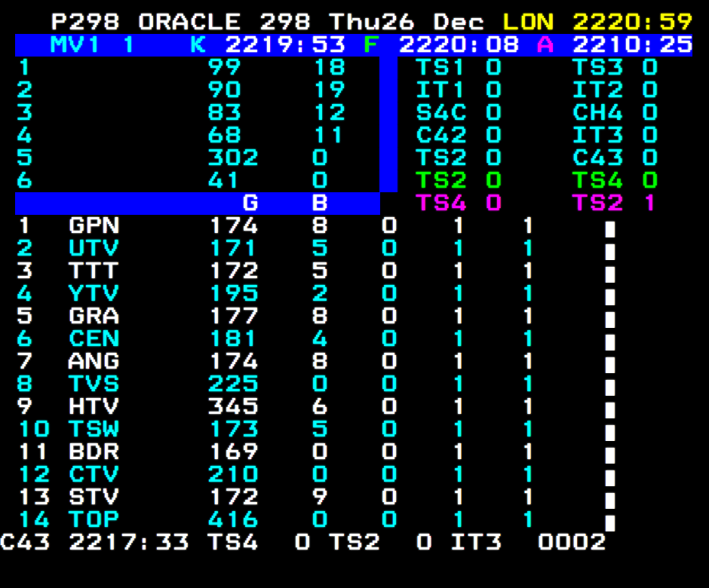Select the value 90 in upper row 2
The image size is (709, 588).
(224, 90)
